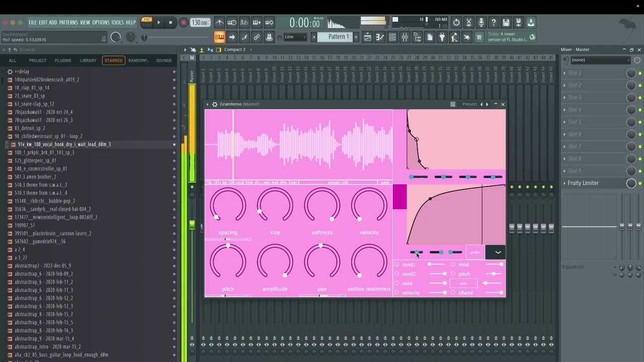
Task: Open the OPTIONS menu
Action: pos(101,23)
